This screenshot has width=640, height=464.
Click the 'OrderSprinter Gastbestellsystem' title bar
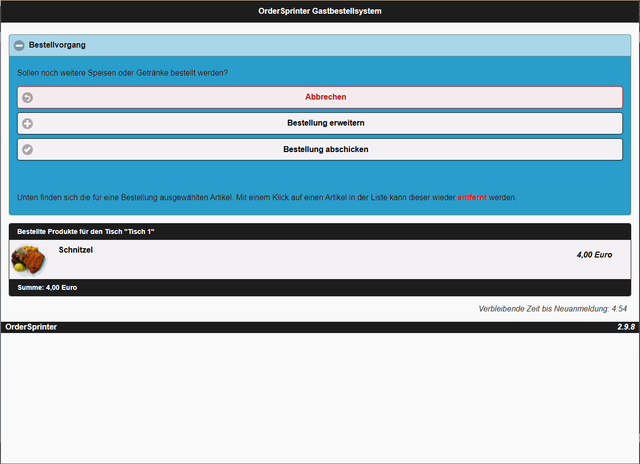[320, 12]
